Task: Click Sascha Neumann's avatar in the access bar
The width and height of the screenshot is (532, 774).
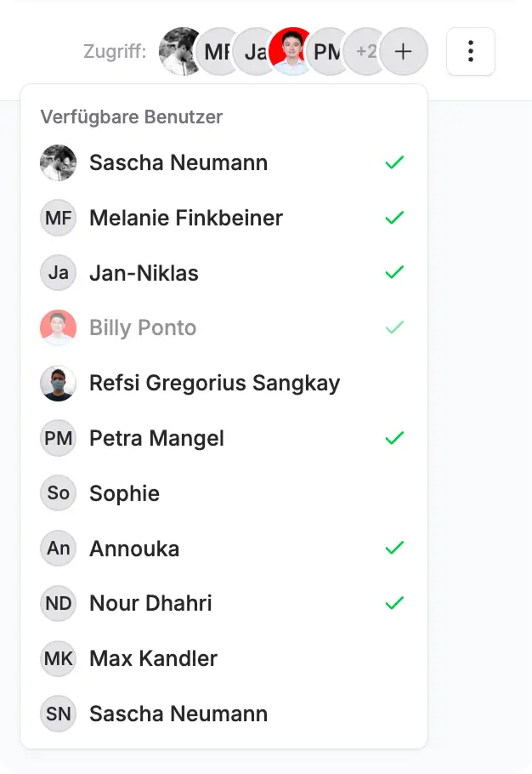Action: tap(178, 51)
